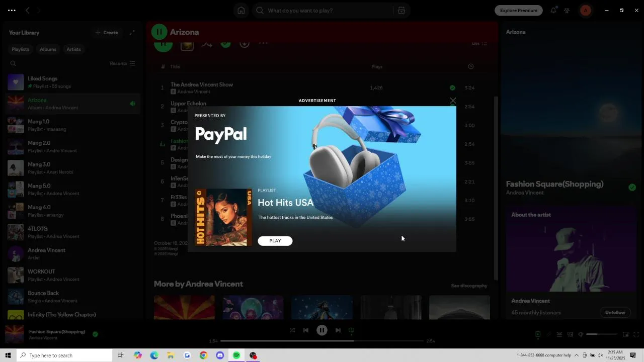Click the duration clock column header
644x362 pixels.
tap(470, 66)
